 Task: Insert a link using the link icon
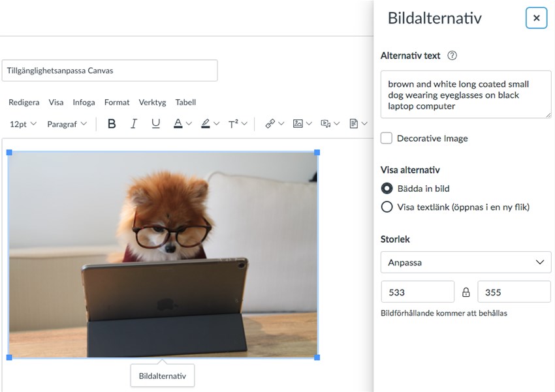[x=270, y=123]
